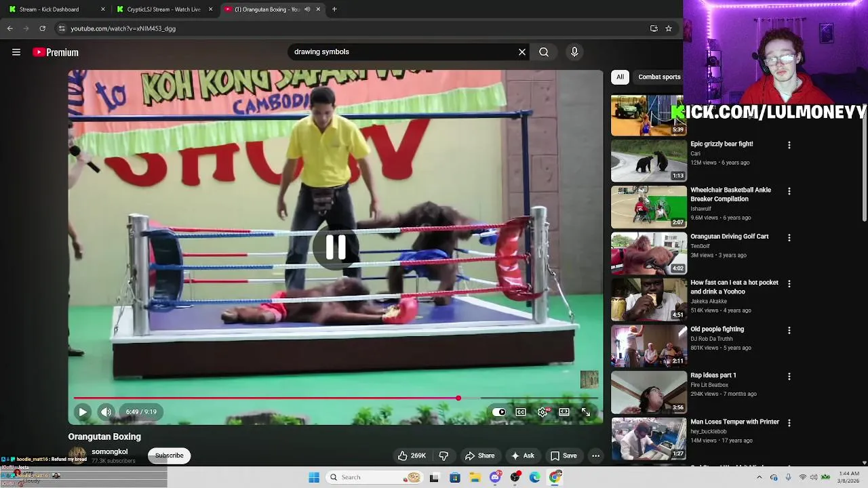Open the Epic grizzly bear fight thumbnail

649,161
